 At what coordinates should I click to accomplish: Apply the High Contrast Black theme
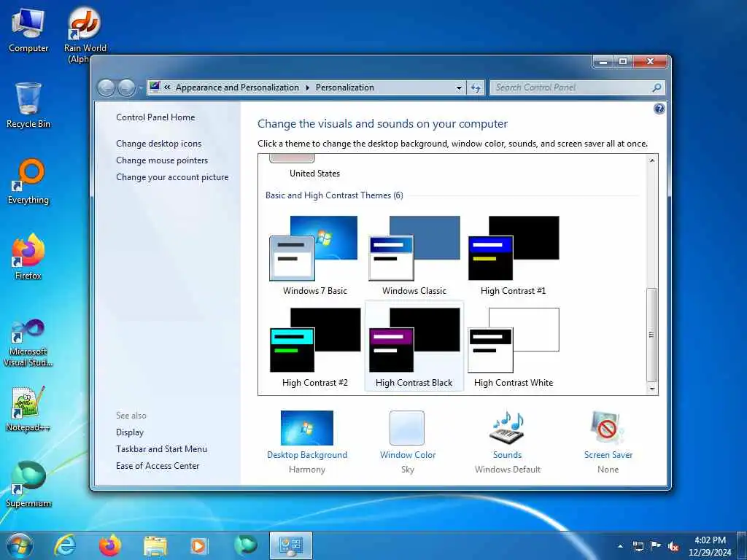click(414, 346)
